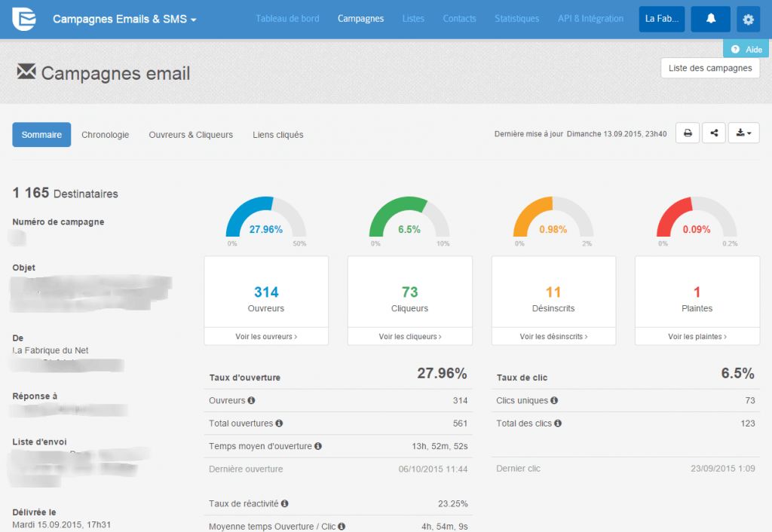Click the Liste des campagnes button
Viewport: 772px width, 532px height.
pyautogui.click(x=709, y=68)
